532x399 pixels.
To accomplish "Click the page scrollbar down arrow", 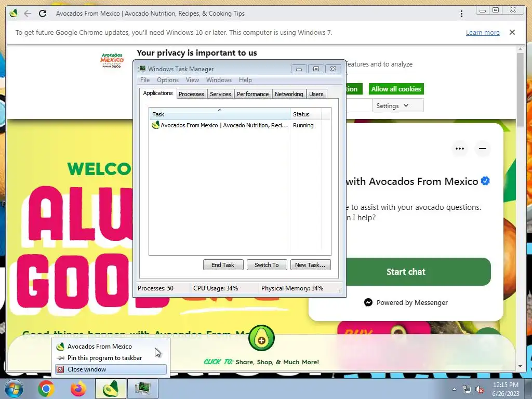I will 520,366.
